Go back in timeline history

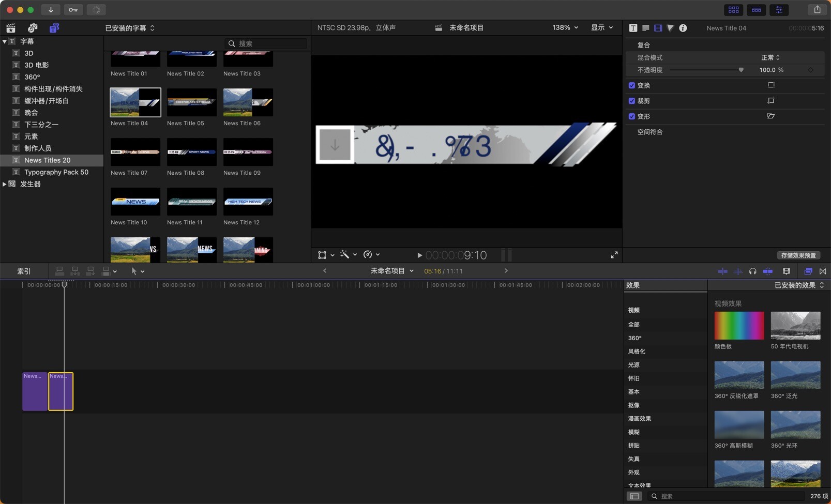tap(325, 271)
